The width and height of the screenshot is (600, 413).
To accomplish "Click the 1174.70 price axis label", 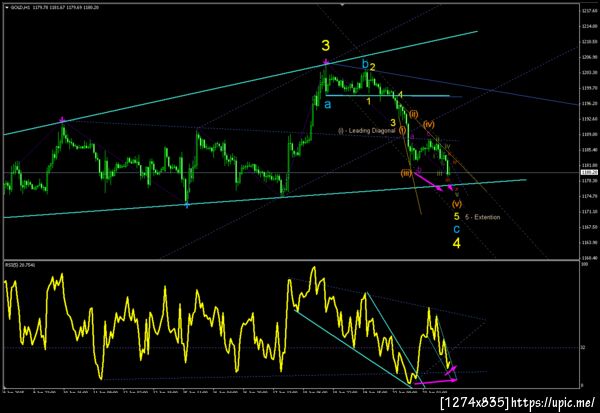I will point(589,196).
